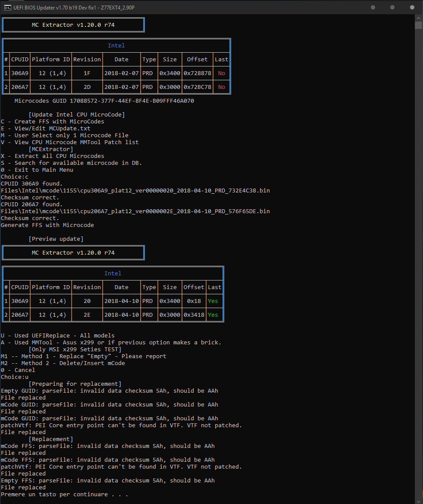
Task: Click the first 'MC Extractor v1.20.0 r74' header
Action: pos(73,25)
